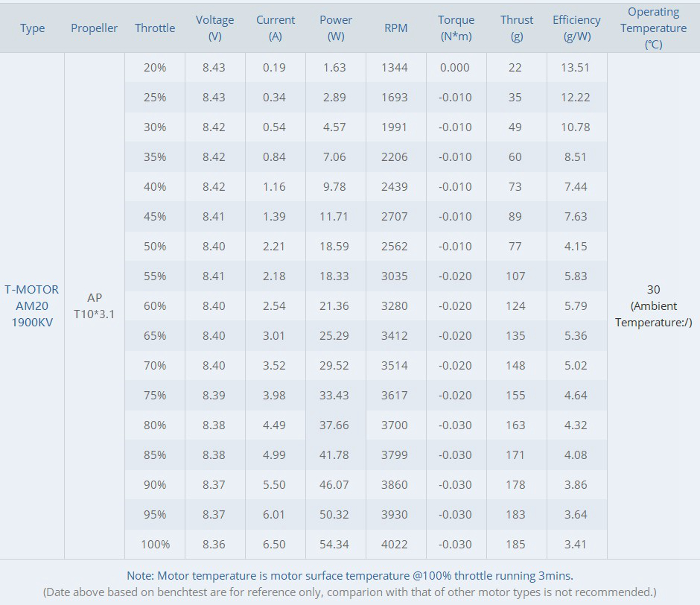Select the Thrust (g) column header
The image size is (700, 605).
pos(517,28)
